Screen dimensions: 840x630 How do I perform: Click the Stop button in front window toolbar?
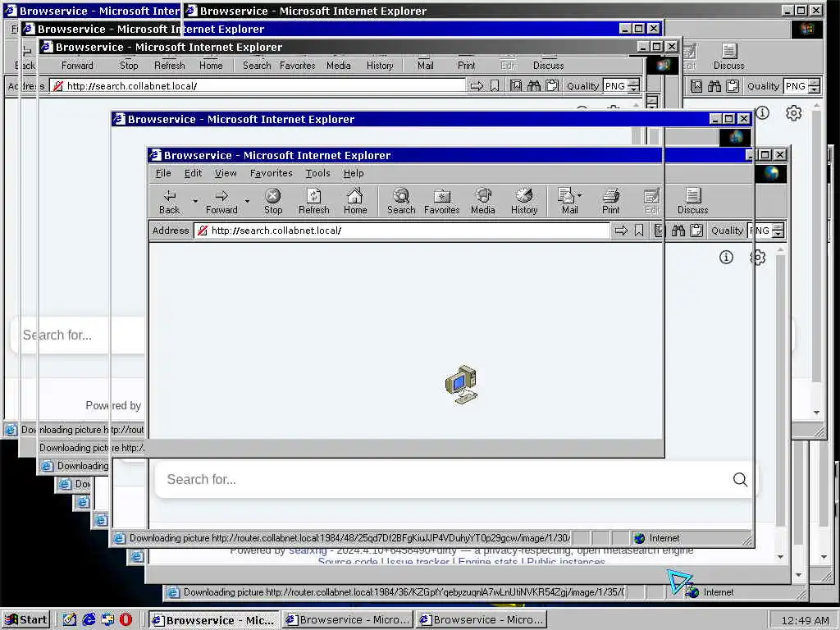[x=273, y=202]
